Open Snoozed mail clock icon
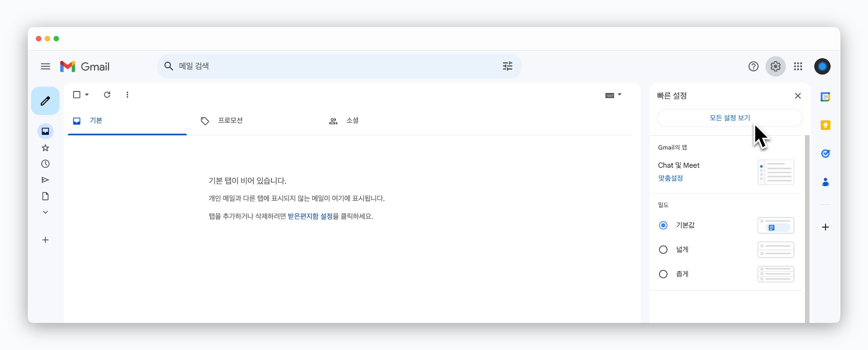868x350 pixels. click(45, 164)
